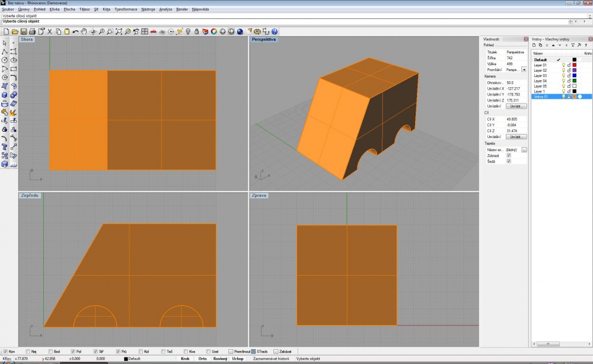This screenshot has width=593, height=364.
Task: Select the Layer 02 row in layers list
Action: (x=562, y=71)
